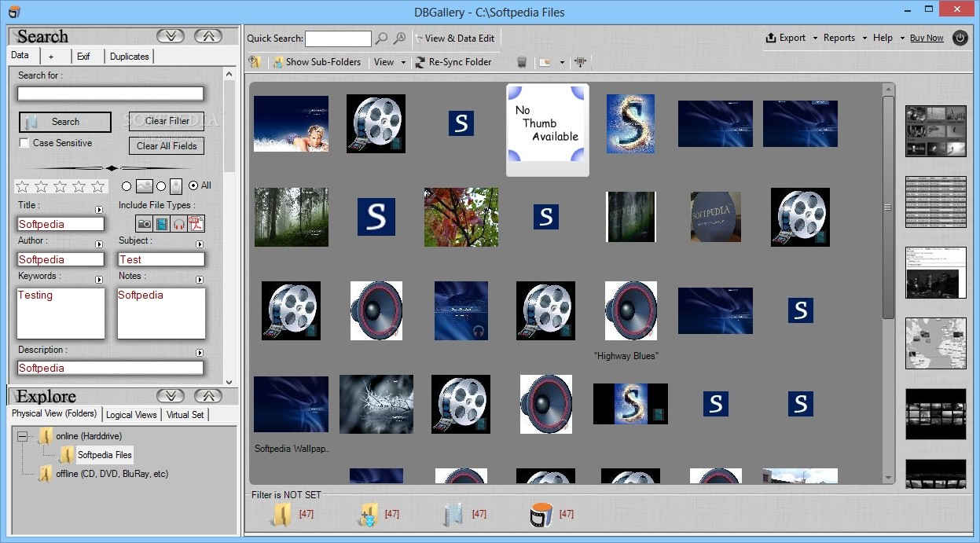Click the Show Sub-Folders toolbar item
This screenshot has width=980, height=543.
point(317,62)
